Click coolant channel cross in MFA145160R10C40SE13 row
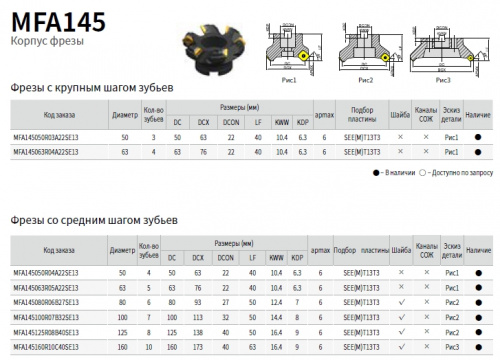500x360 pixels. 427,347
